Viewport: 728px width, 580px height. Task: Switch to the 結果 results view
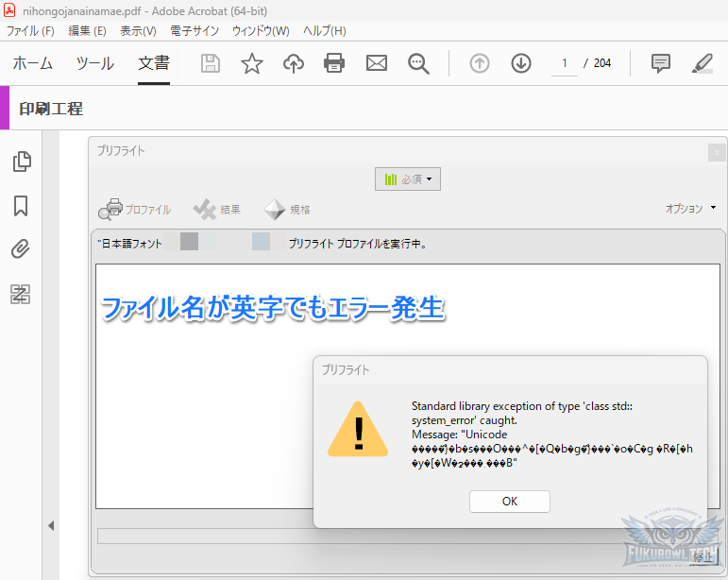coord(217,210)
